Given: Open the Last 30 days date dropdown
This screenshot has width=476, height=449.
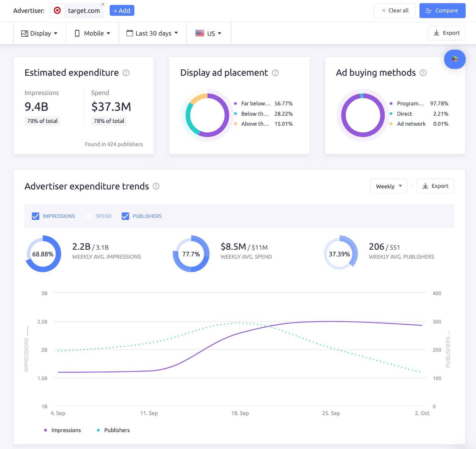Looking at the screenshot, I should click(x=152, y=33).
